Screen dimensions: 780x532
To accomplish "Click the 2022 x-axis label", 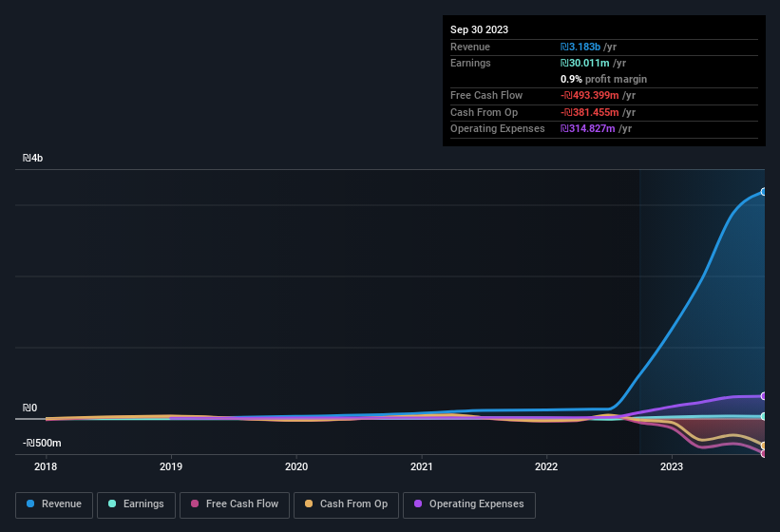I will coord(546,466).
